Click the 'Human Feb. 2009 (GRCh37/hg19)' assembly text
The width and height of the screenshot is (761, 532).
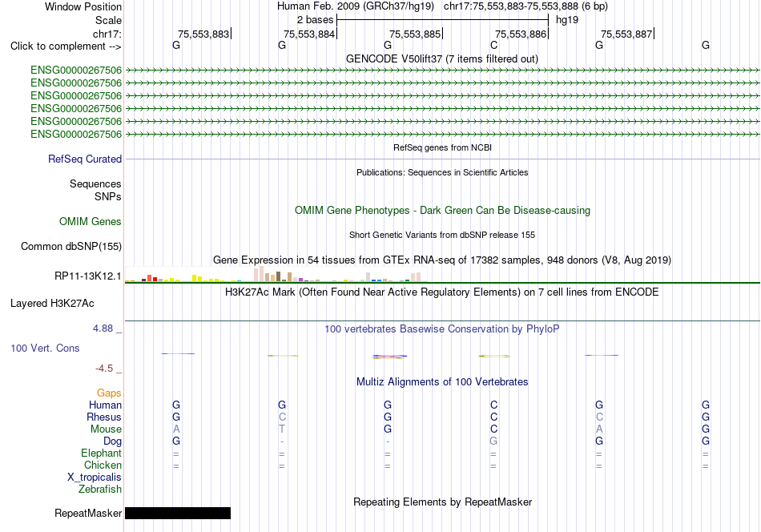pos(355,6)
